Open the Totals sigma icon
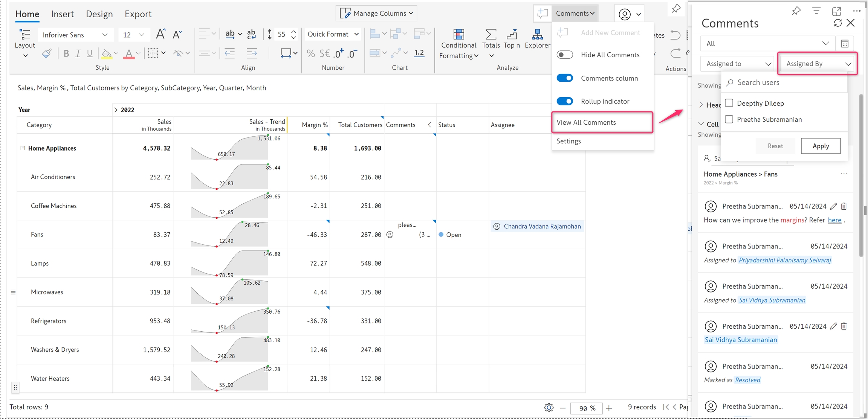868x419 pixels. pos(491,35)
